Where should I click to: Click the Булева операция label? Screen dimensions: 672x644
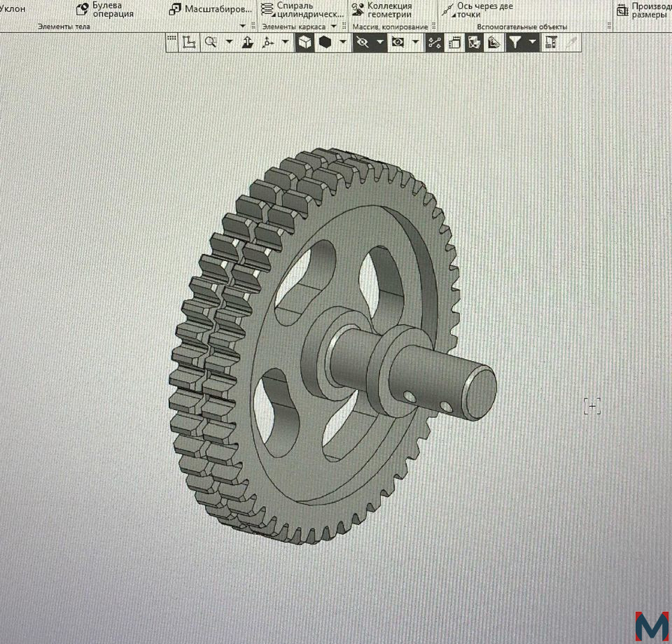pyautogui.click(x=113, y=9)
